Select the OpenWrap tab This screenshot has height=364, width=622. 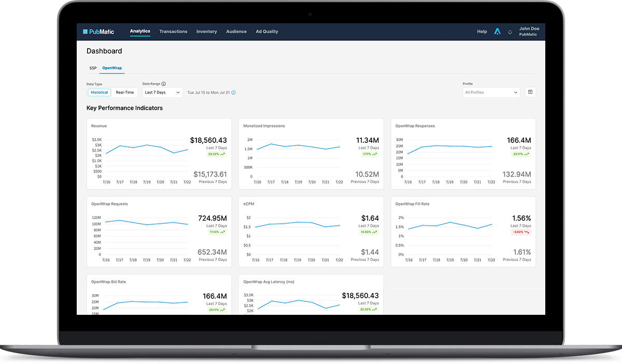[x=112, y=68]
